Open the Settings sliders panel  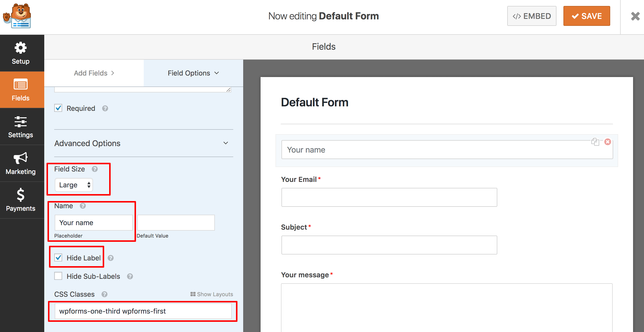(x=21, y=127)
